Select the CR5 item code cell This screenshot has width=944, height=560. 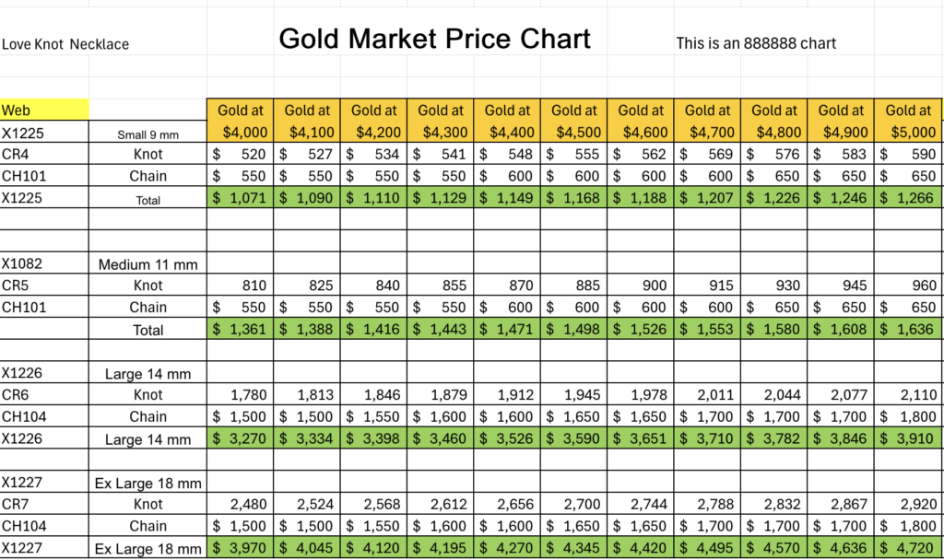tap(44, 286)
